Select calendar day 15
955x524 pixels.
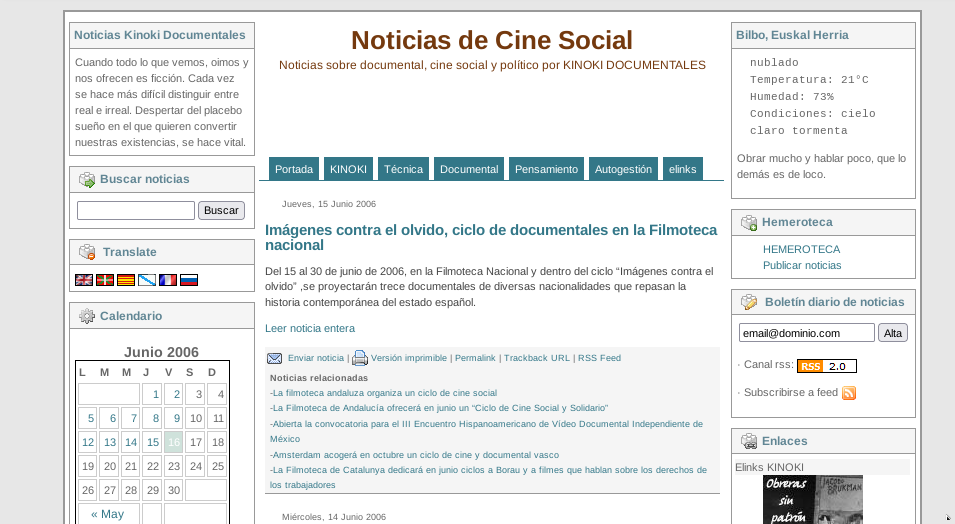tap(153, 442)
